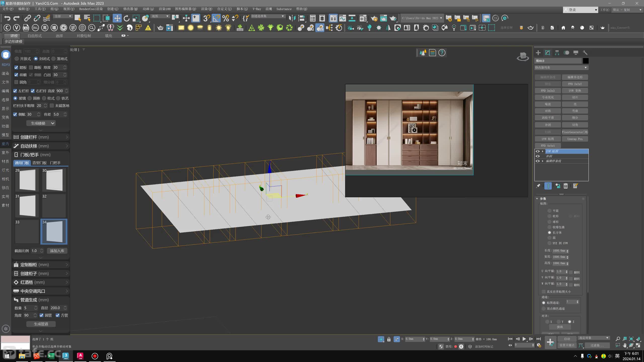644x362 pixels.
Task: Open the 修改器(M) menu
Action: coord(131,9)
